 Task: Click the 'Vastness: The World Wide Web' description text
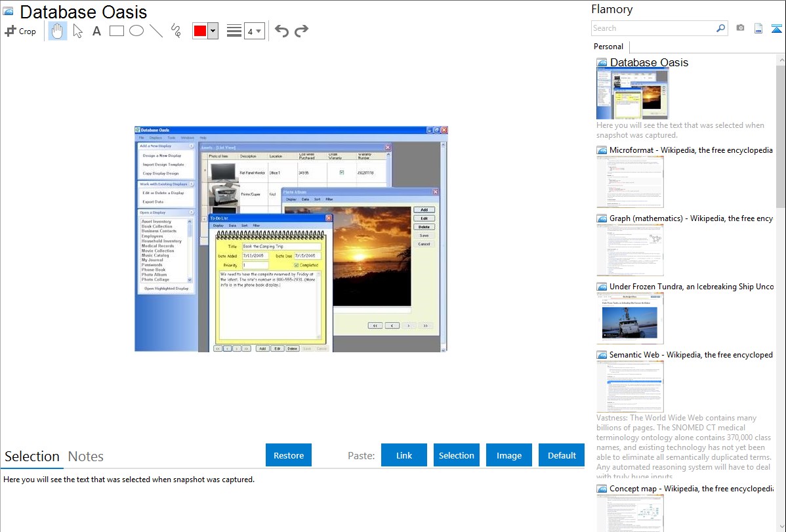pyautogui.click(x=684, y=447)
